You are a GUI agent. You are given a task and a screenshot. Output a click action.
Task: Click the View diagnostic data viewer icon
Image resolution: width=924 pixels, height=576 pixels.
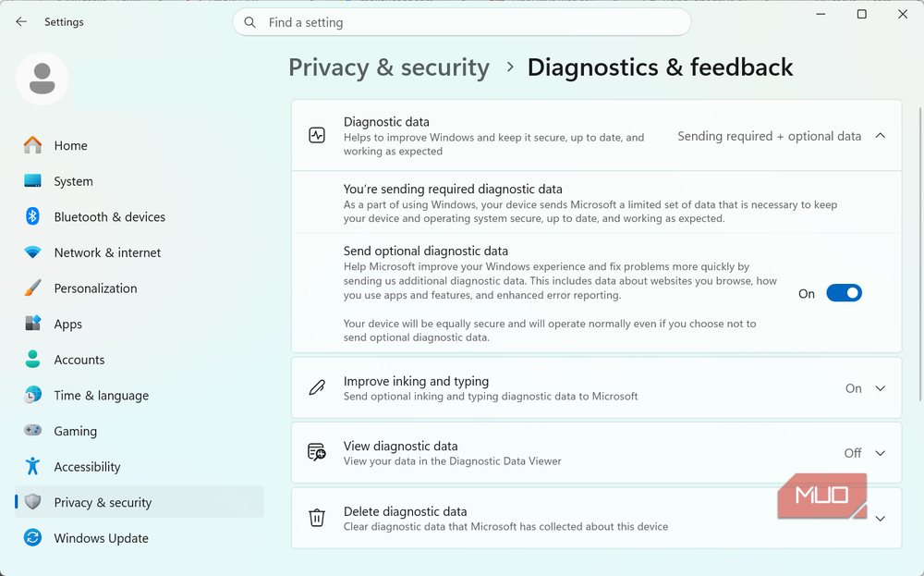pyautogui.click(x=317, y=453)
